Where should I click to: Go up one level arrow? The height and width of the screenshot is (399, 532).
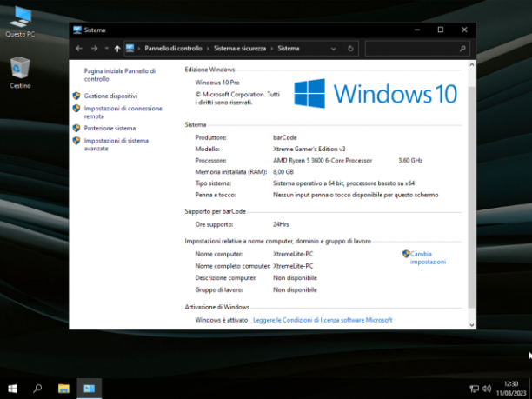(117, 49)
